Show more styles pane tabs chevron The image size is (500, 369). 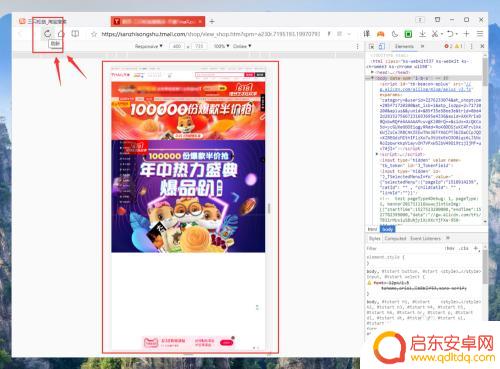click(448, 238)
